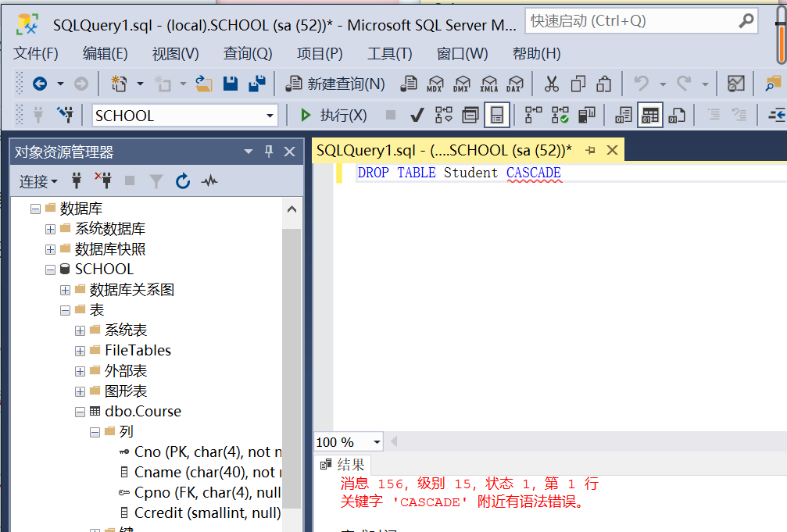Close the SQLQuery1.sql tab
The width and height of the screenshot is (787, 532).
612,150
